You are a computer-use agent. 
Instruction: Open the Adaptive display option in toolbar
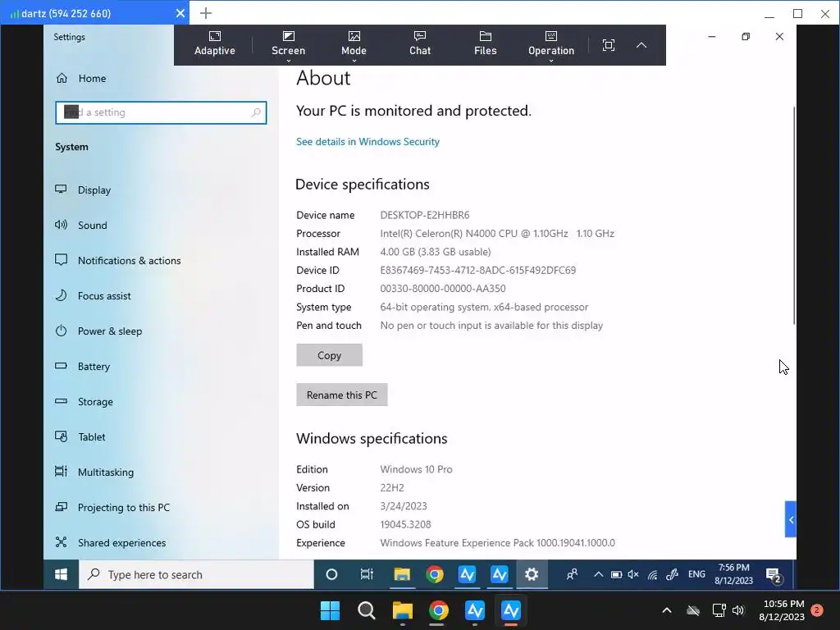(214, 44)
